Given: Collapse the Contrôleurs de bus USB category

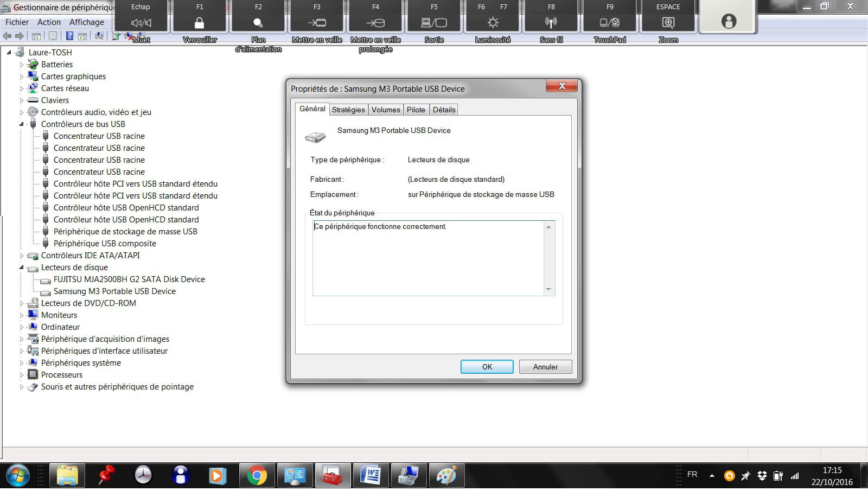Looking at the screenshot, I should point(22,124).
